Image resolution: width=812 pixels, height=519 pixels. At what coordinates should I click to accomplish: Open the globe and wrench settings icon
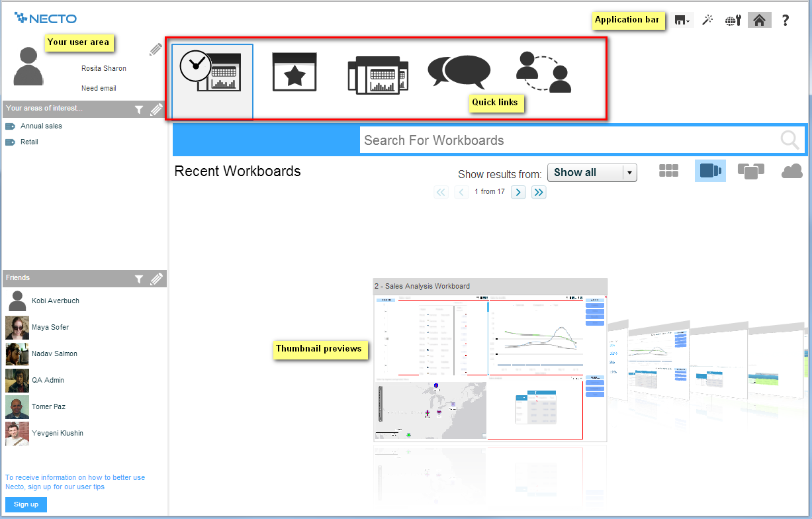click(x=733, y=20)
